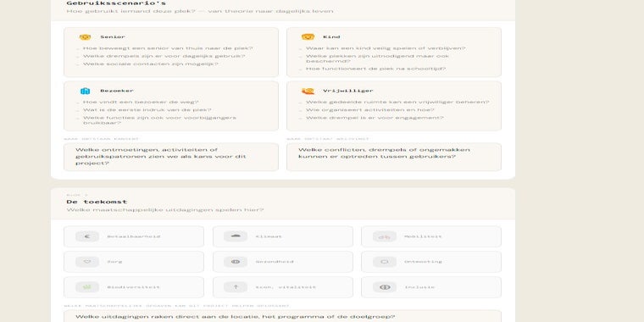The width and height of the screenshot is (644, 322).
Task: Click the cloud icon for Klimaat
Action: [236, 236]
